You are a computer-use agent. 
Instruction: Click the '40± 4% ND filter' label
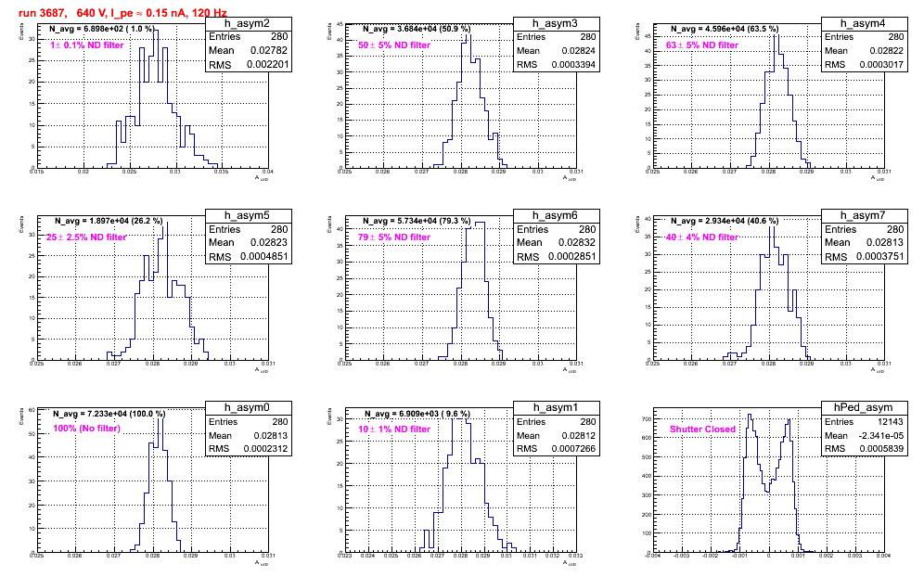pos(702,237)
